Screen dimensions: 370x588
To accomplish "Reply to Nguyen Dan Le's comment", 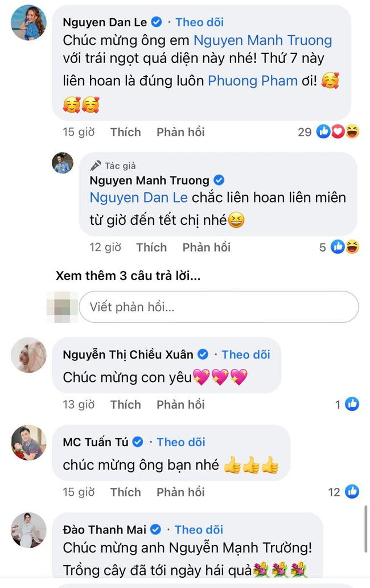I will point(180,132).
